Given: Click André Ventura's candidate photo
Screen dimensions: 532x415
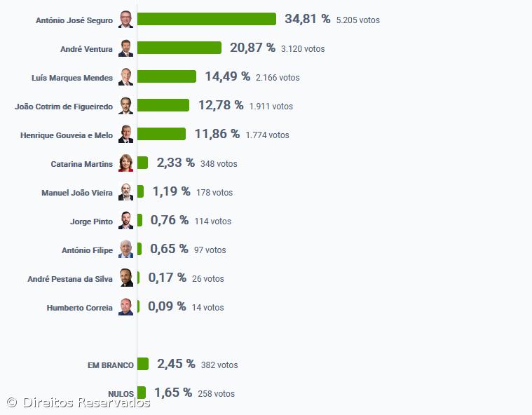Looking at the screenshot, I should [125, 48].
